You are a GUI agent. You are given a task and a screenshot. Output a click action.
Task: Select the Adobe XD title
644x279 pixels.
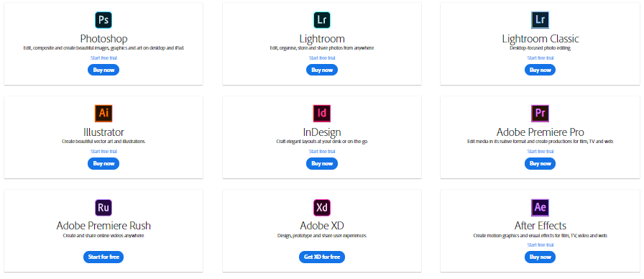(321, 226)
